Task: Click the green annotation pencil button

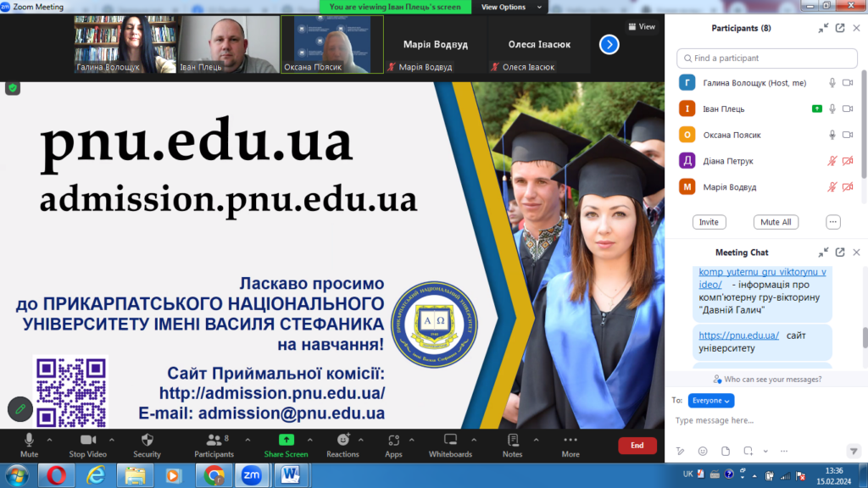Action: 20,409
